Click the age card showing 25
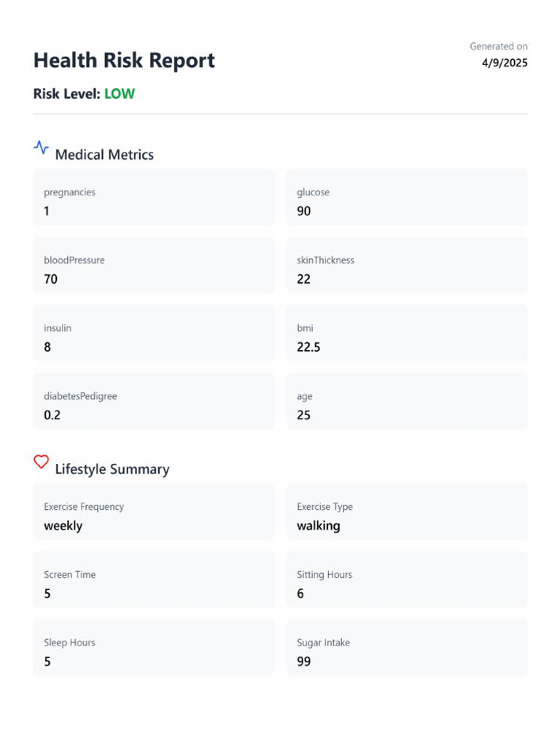 coord(406,401)
